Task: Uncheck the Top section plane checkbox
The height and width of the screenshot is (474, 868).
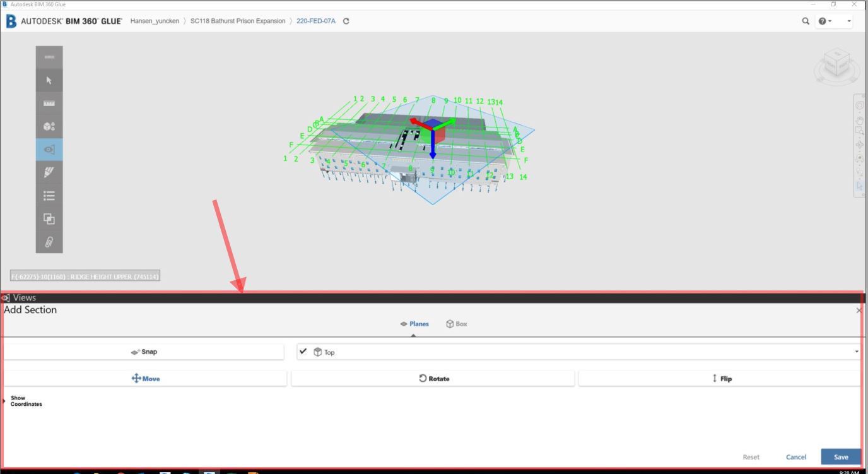Action: coord(305,352)
